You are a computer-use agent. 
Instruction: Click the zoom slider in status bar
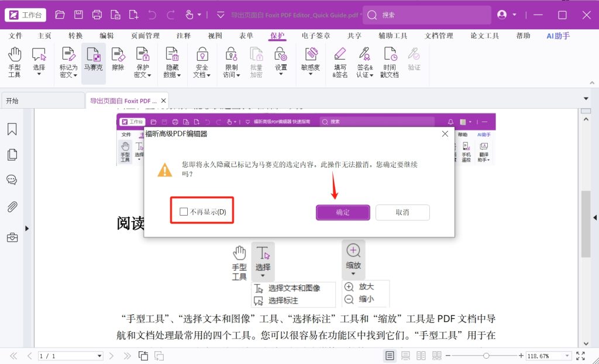click(x=485, y=356)
